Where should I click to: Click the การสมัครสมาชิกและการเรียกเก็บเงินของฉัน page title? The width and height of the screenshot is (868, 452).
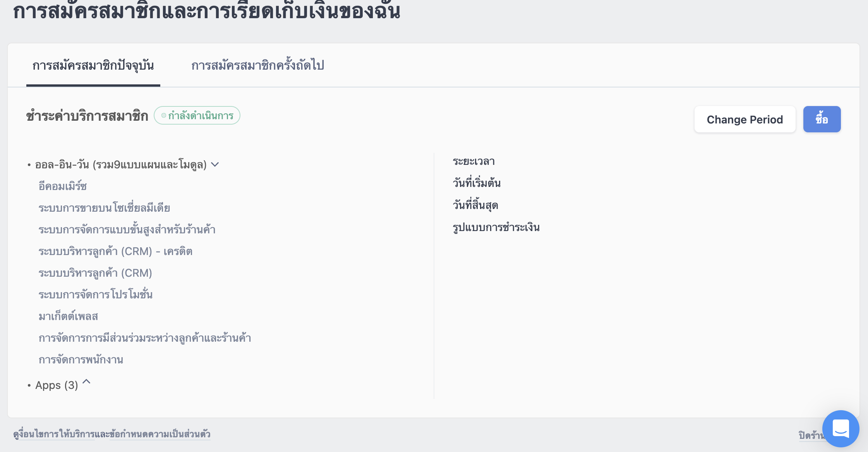(x=207, y=11)
